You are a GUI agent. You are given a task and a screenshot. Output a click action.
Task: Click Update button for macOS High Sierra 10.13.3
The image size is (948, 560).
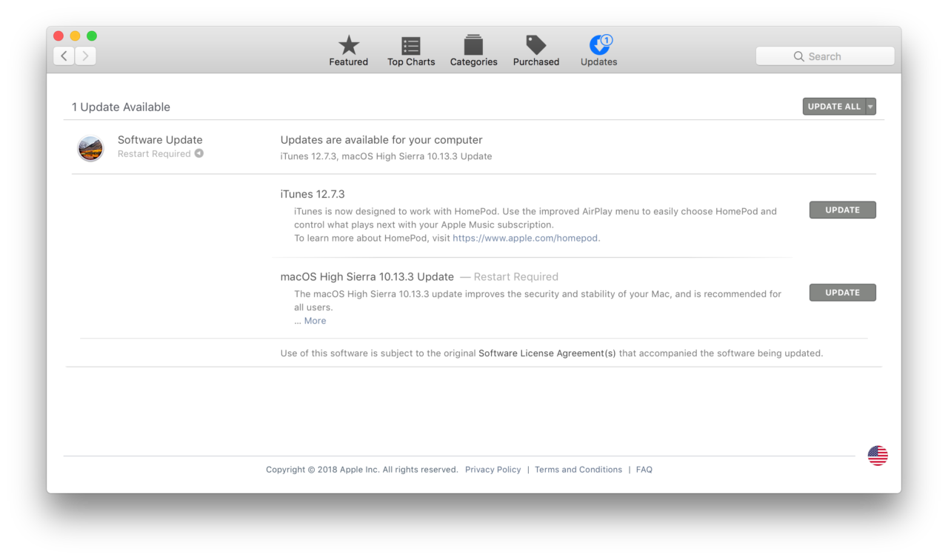click(x=842, y=292)
